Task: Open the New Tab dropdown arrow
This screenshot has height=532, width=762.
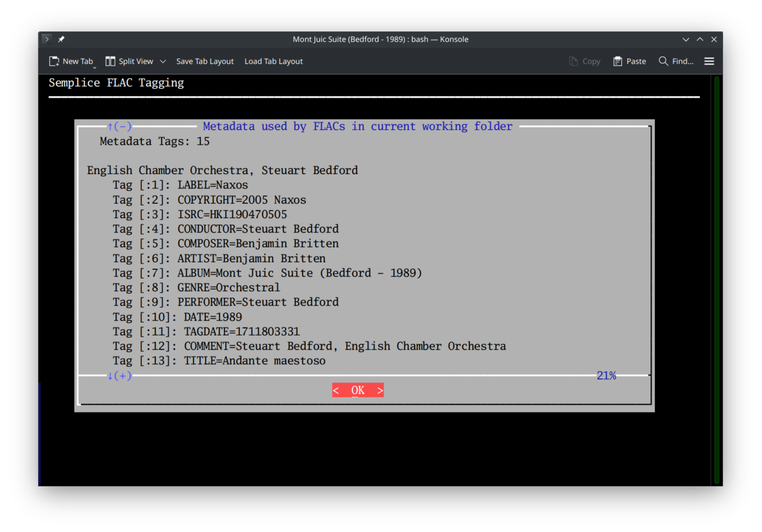Action: click(94, 67)
